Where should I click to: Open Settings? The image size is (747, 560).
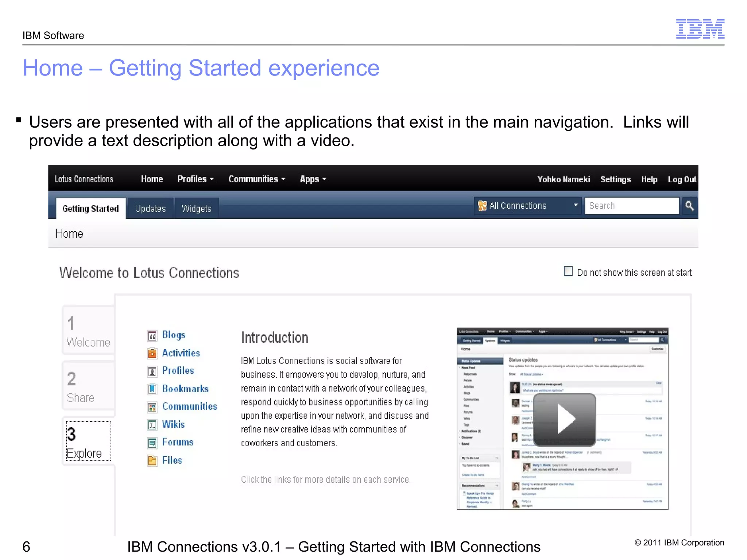pos(616,179)
